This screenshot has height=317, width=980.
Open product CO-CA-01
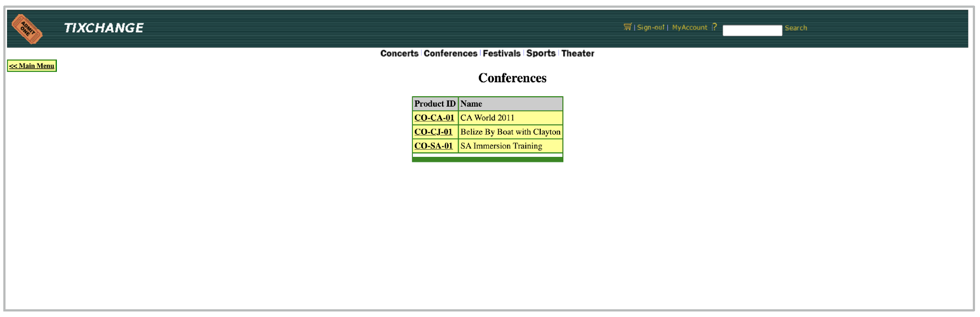(x=434, y=118)
